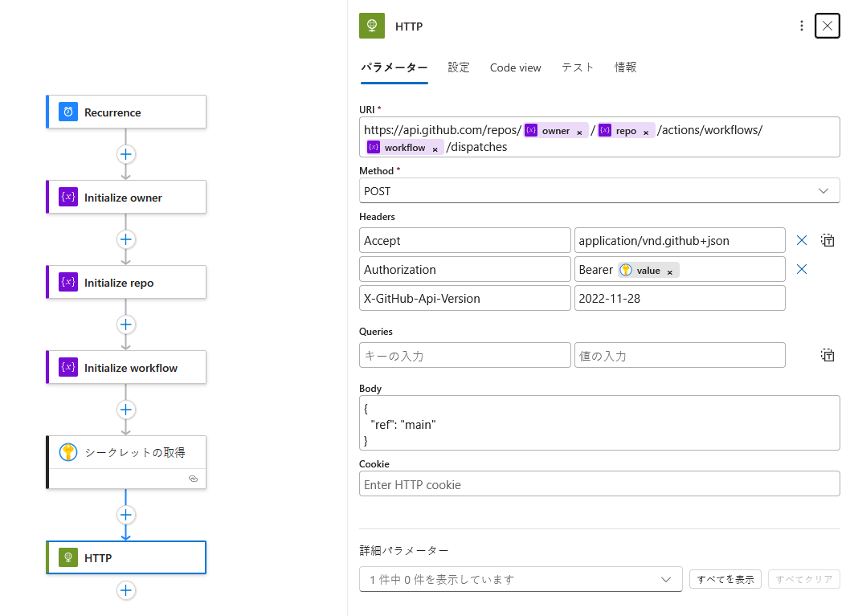The width and height of the screenshot is (850, 616).
Task: Click the variable icon on Initialize repo
Action: 68,282
